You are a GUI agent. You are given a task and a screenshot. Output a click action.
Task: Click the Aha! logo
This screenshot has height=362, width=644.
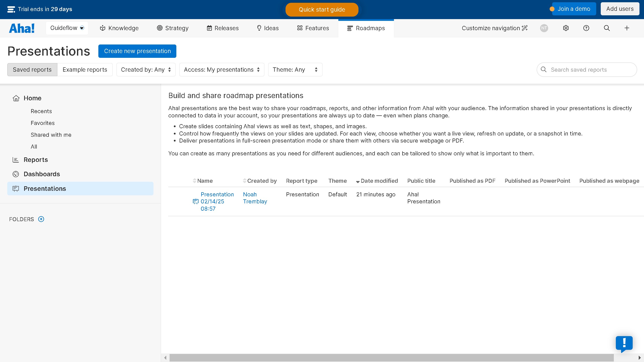coord(22,28)
